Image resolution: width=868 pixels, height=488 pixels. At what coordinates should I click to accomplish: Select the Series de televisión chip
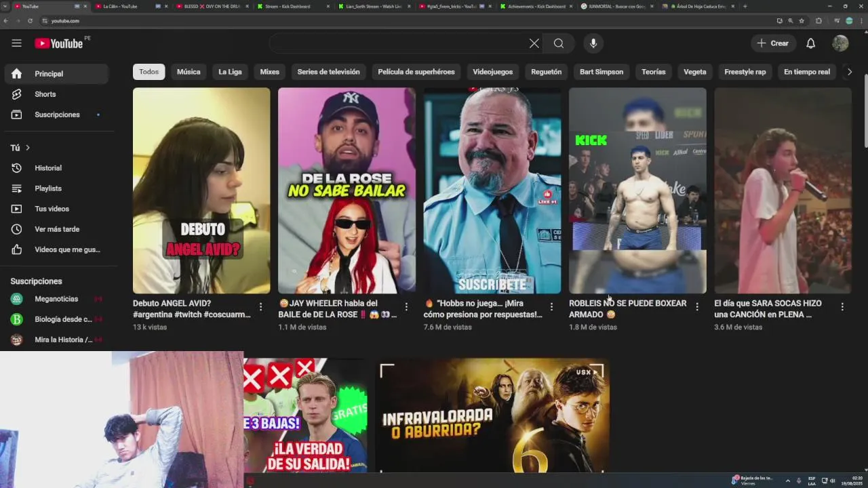click(x=328, y=72)
